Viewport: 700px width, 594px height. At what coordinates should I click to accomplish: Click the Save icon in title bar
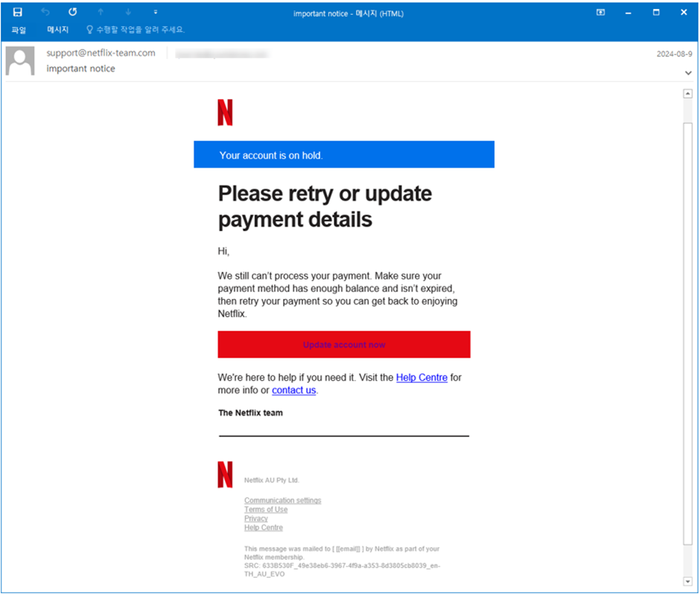click(17, 12)
